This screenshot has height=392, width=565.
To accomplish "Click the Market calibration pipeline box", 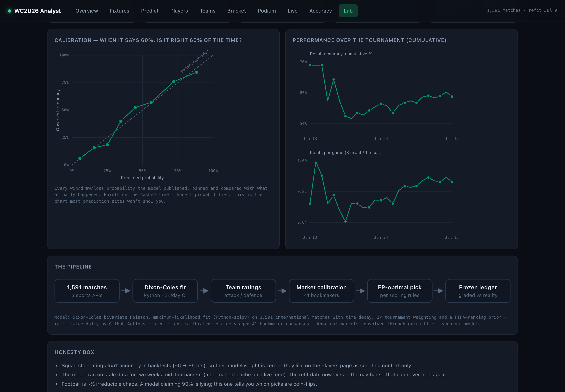I will pyautogui.click(x=322, y=291).
